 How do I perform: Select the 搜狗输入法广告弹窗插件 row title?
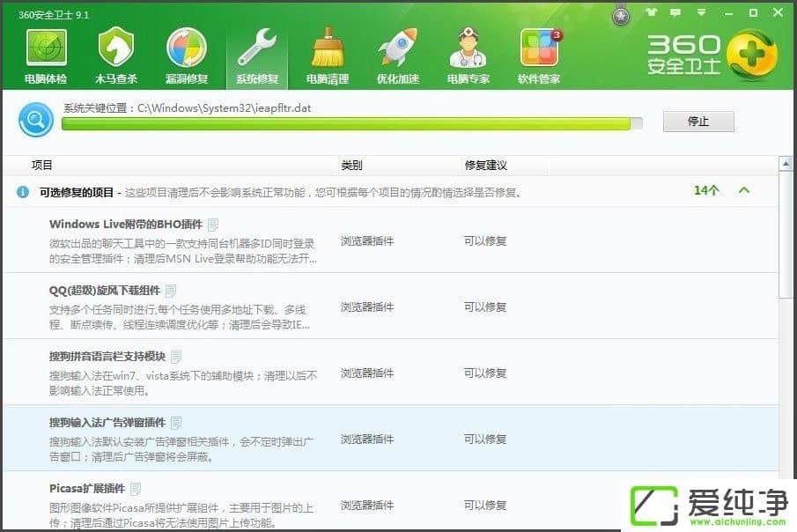107,423
